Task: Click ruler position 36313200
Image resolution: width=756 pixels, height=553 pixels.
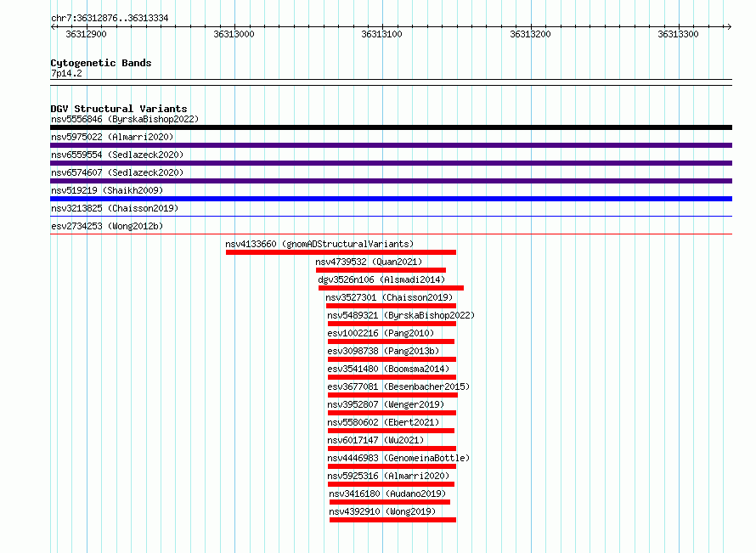Action: [x=530, y=34]
